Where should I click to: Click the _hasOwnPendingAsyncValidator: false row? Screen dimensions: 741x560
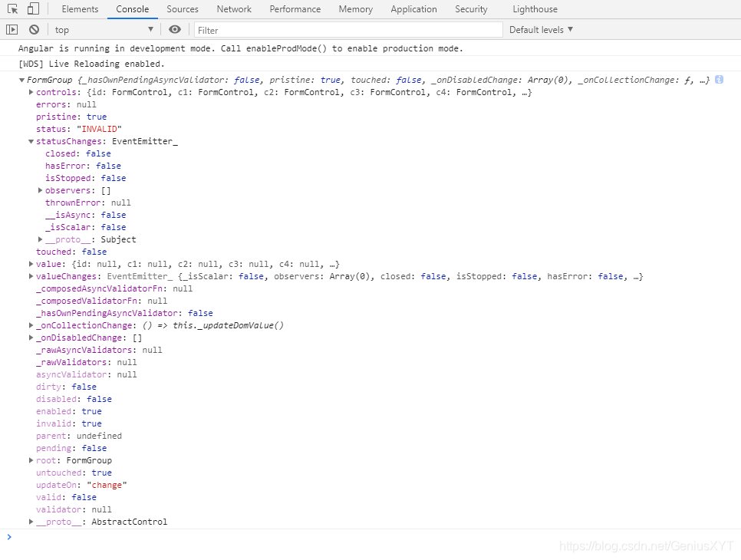pos(124,313)
